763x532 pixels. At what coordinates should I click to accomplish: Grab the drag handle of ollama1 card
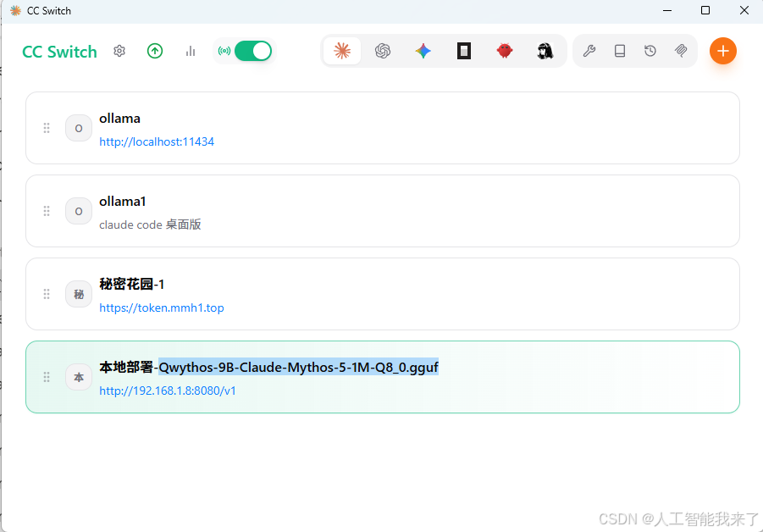[x=47, y=211]
